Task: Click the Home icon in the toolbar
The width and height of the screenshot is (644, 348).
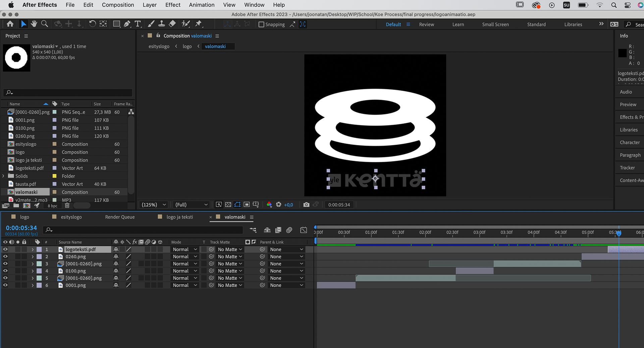Action: [x=10, y=24]
